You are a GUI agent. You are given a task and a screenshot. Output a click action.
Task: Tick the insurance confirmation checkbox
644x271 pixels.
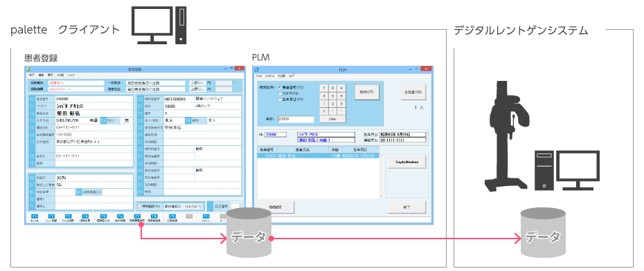140,207
